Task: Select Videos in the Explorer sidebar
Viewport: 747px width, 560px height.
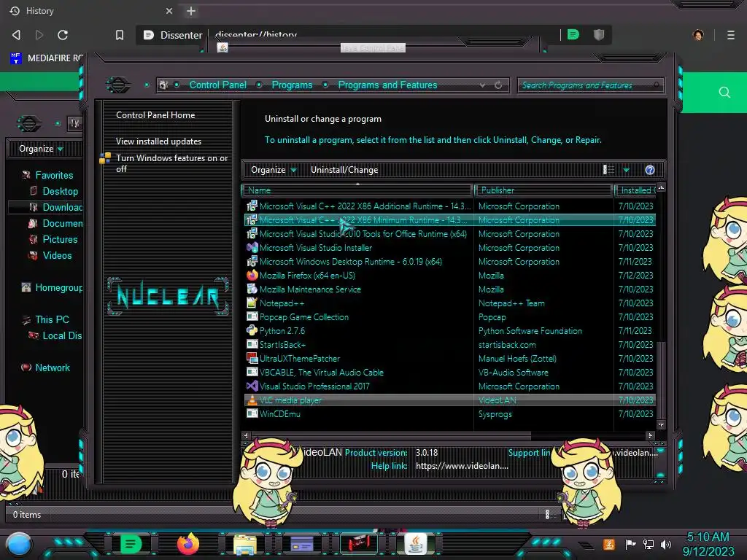Action: point(57,255)
